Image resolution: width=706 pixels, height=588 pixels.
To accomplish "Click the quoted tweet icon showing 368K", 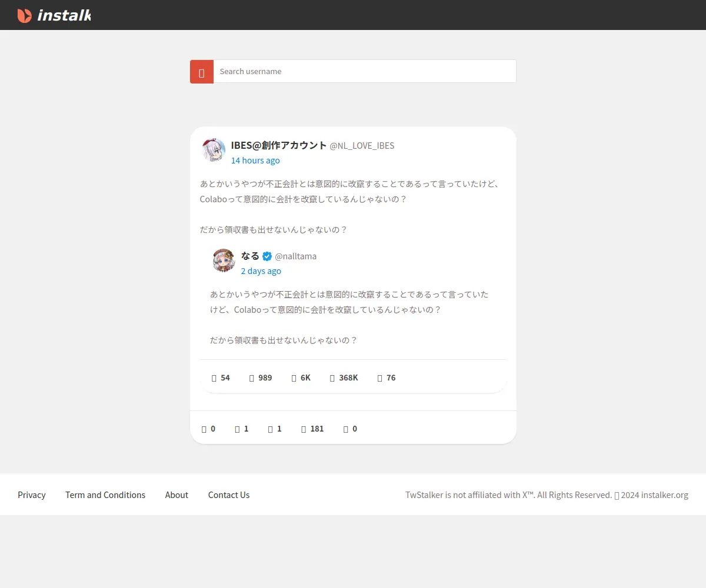I will point(332,378).
